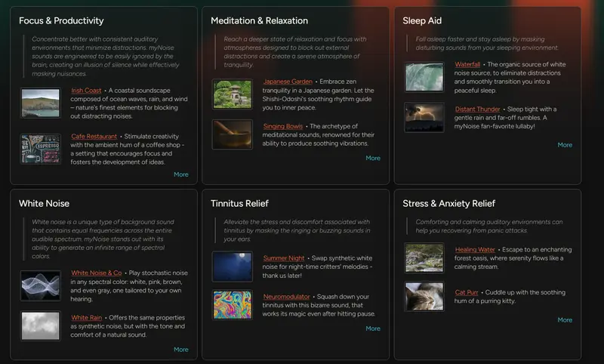Click the Summer Night moon thumbnail
The image size is (604, 364).
point(233,267)
